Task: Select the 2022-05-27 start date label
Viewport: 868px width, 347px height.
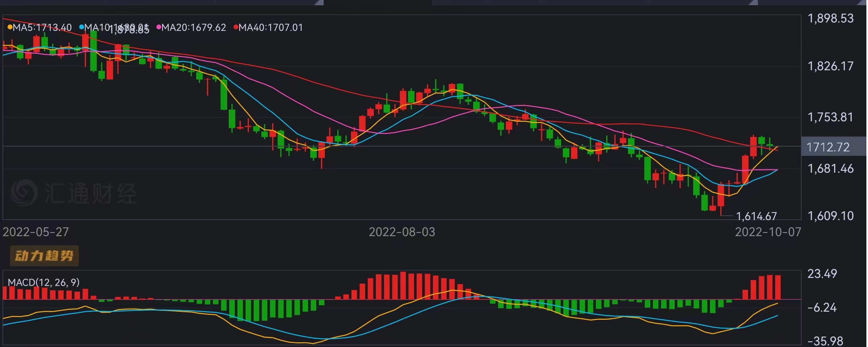Action: click(36, 232)
